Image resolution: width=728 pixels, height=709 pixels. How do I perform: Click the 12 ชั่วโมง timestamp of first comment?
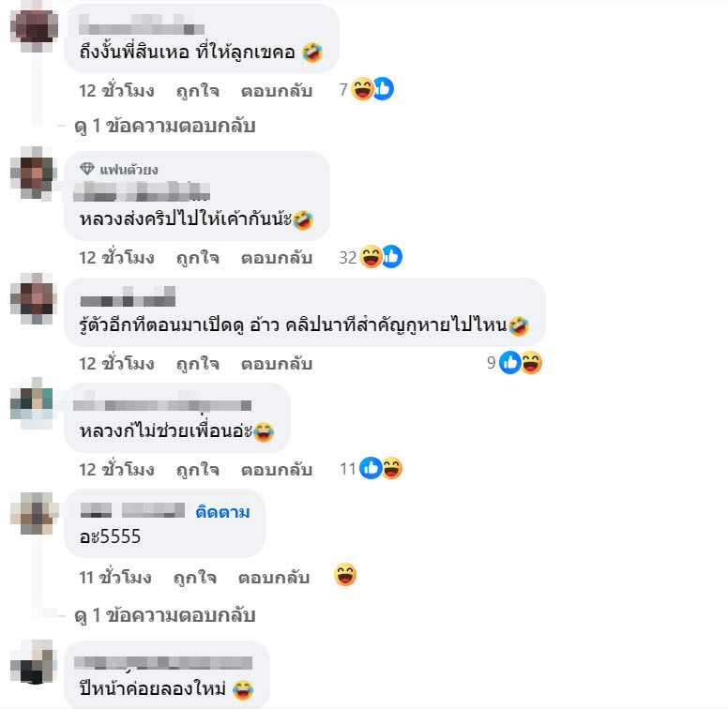pos(116,90)
